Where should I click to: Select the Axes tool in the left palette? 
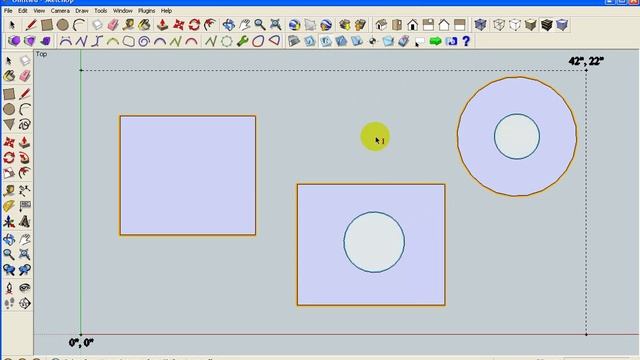(x=9, y=222)
